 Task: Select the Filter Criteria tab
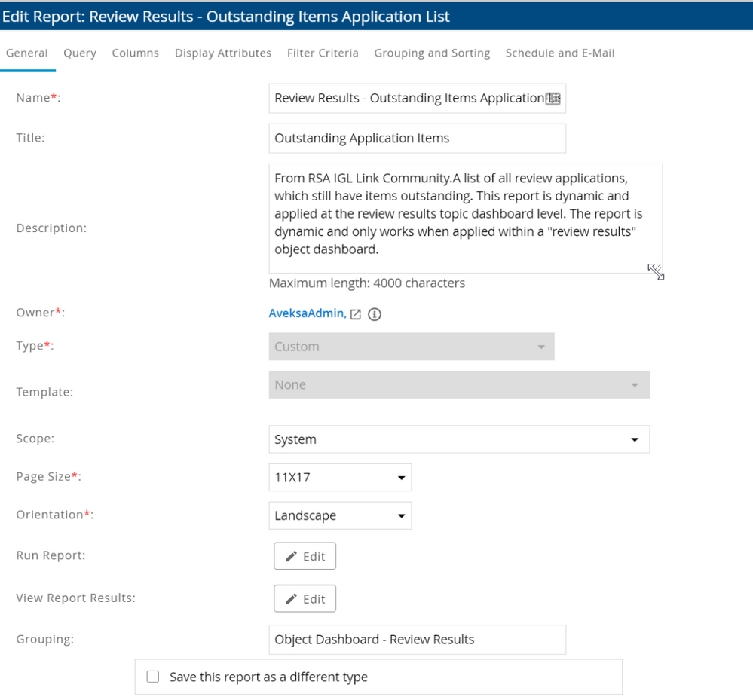coord(323,53)
